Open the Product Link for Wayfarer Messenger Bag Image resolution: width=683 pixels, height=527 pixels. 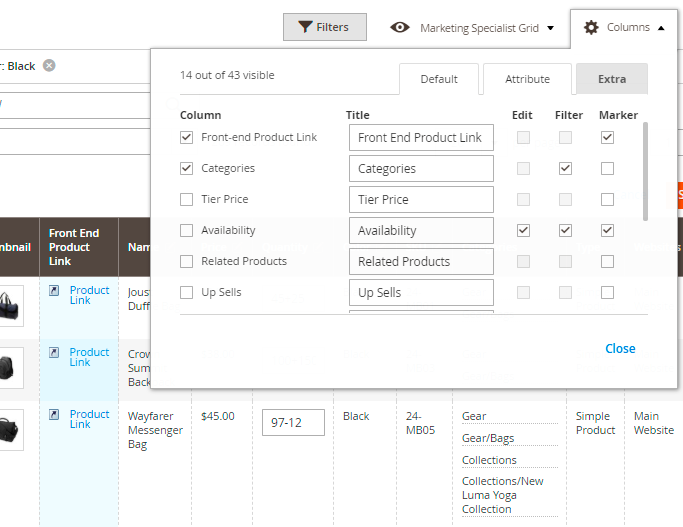coord(88,419)
